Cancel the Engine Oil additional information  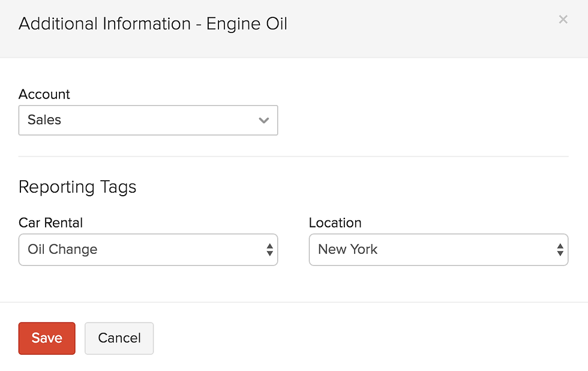[119, 338]
